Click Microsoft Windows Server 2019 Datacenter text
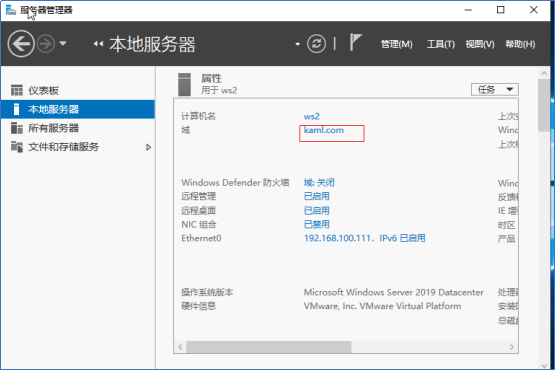Viewport: 555px width, 370px height. coord(394,292)
